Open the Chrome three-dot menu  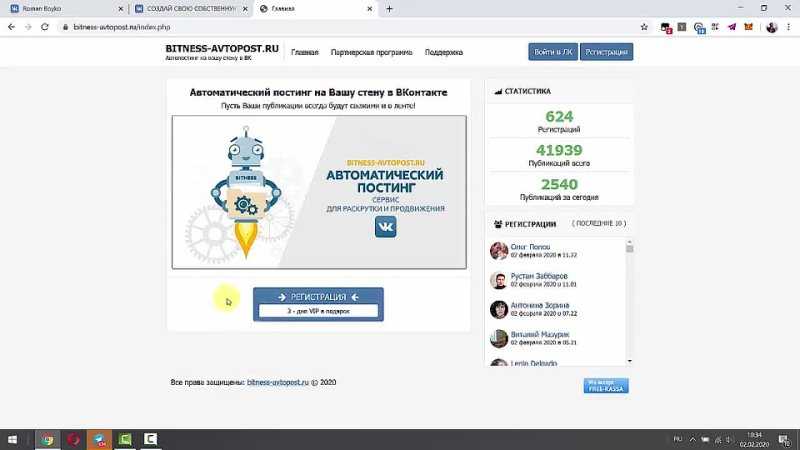coord(789,27)
